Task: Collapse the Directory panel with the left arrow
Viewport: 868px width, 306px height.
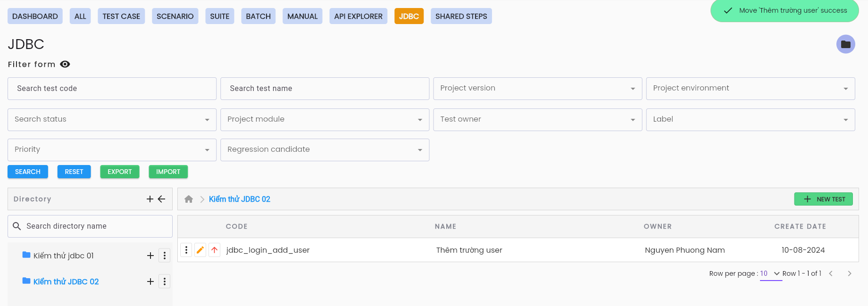Action: [x=161, y=199]
